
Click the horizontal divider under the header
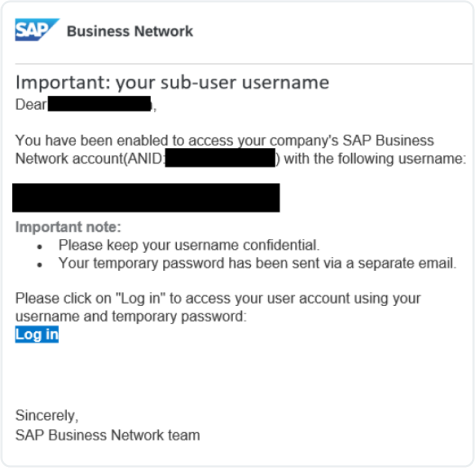point(244,63)
